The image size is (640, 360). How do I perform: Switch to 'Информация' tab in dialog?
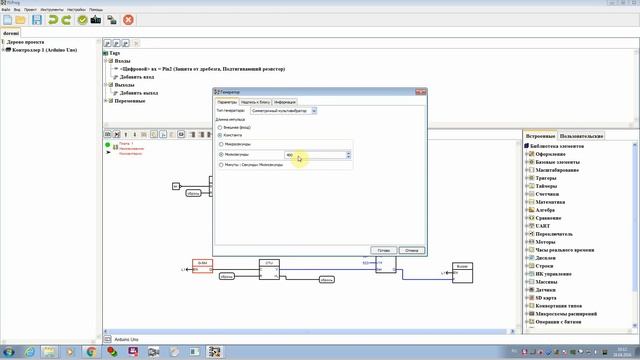(x=285, y=102)
